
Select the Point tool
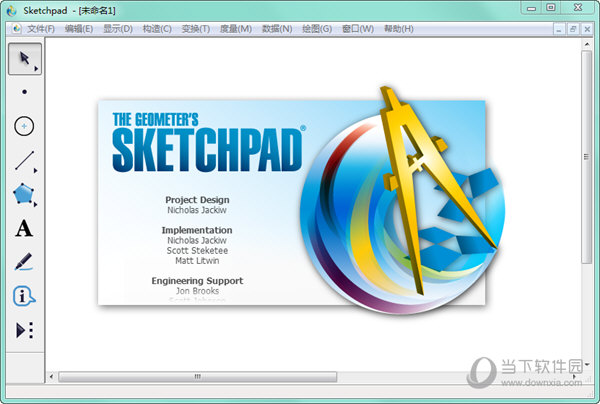click(x=24, y=92)
